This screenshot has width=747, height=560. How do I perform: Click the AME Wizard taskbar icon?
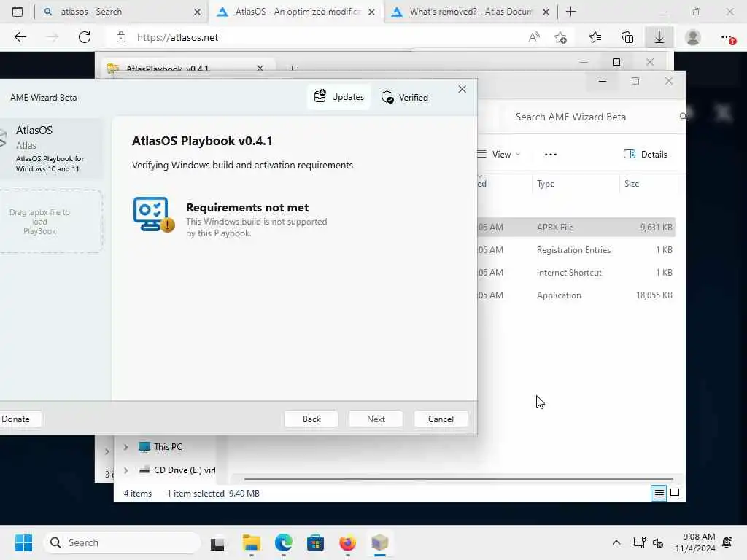click(x=379, y=542)
